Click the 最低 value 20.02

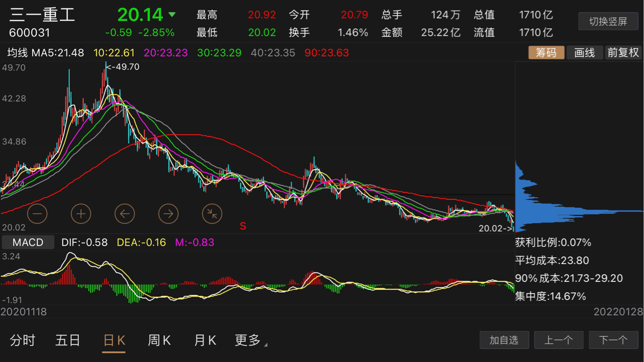tap(262, 33)
